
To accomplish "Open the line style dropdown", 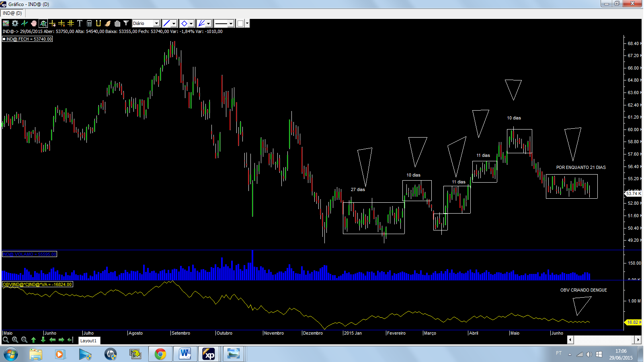I will point(224,23).
